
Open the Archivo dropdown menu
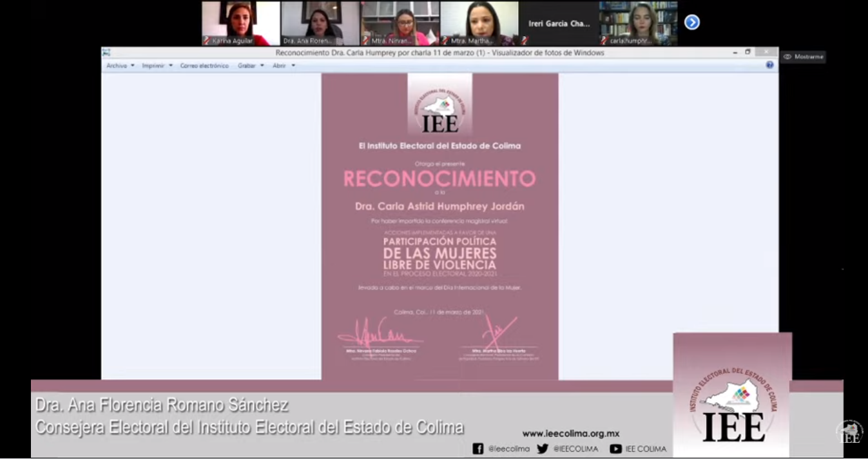pyautogui.click(x=121, y=66)
